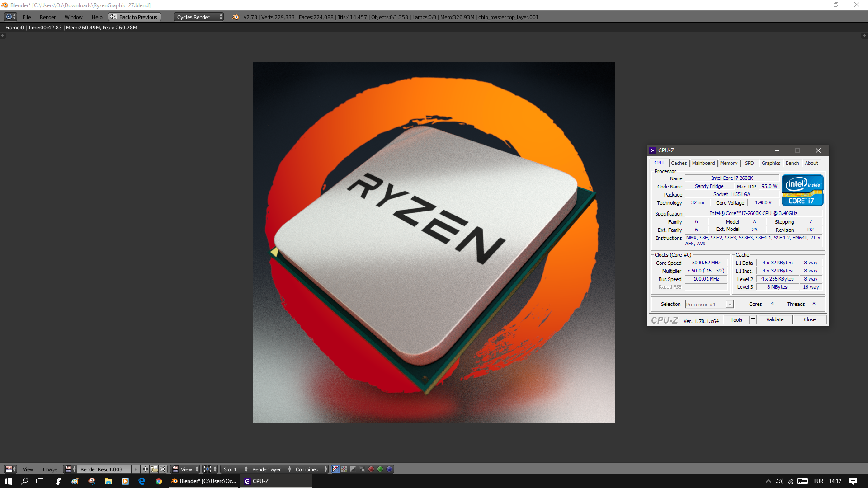Toggle Red channel display

(371, 469)
